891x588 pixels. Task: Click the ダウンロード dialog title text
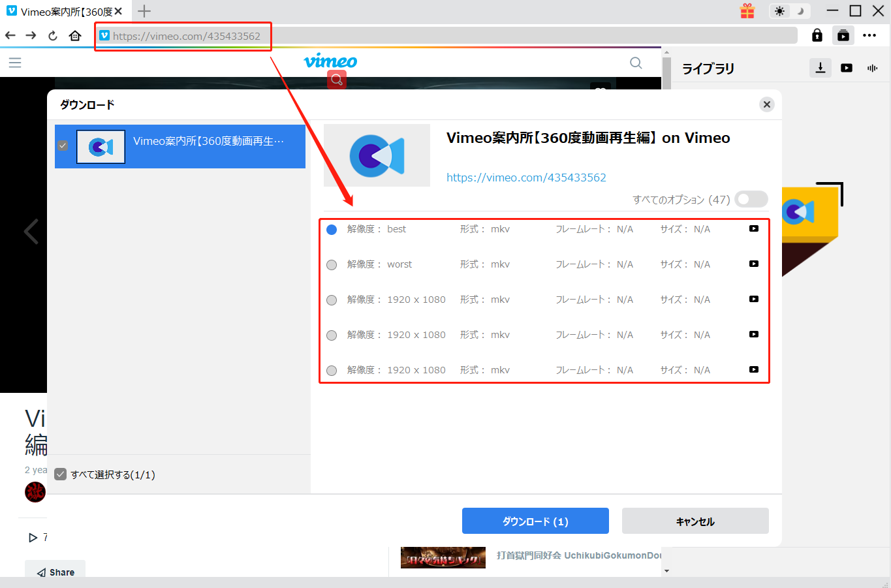(87, 104)
